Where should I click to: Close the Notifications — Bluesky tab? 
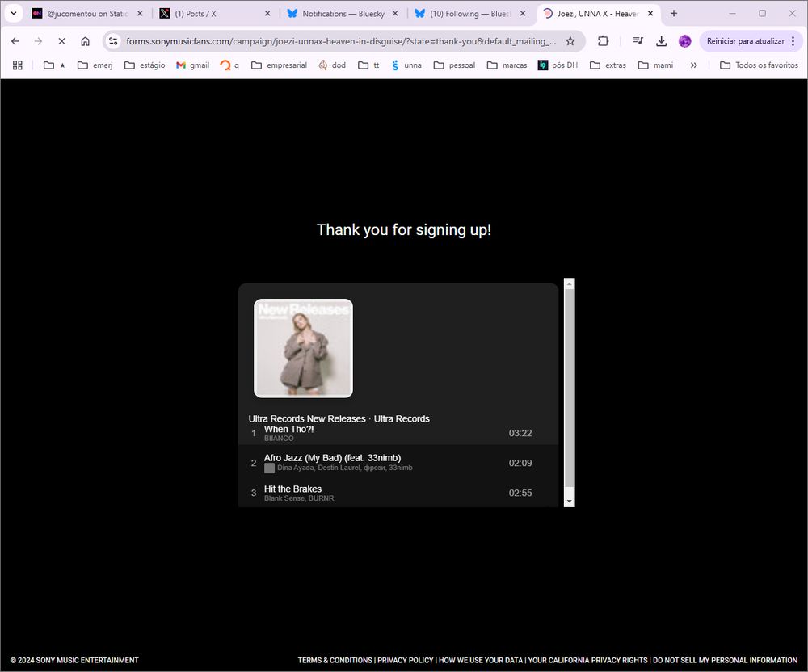coord(395,14)
